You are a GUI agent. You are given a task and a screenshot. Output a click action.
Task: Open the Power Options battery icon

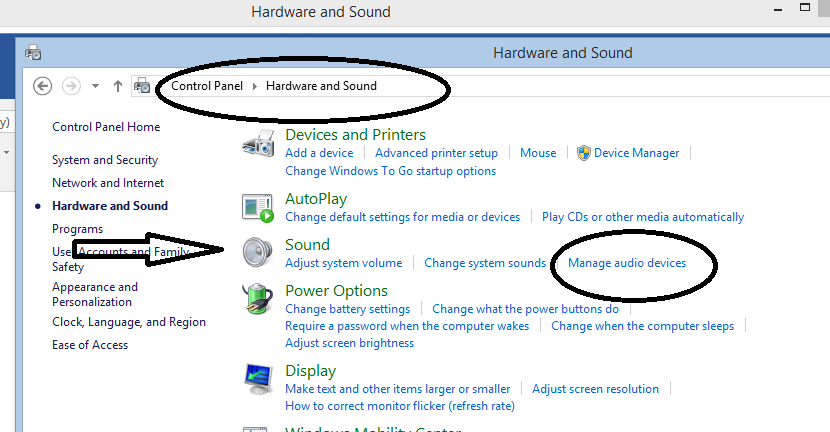[x=258, y=299]
